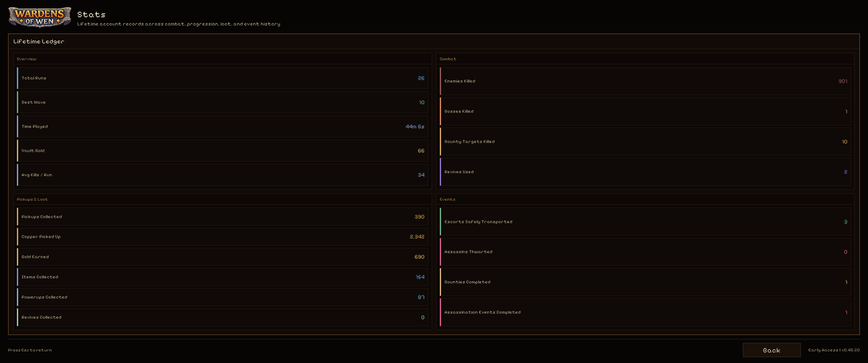
Task: Select the Time Played entry
Action: point(222,127)
